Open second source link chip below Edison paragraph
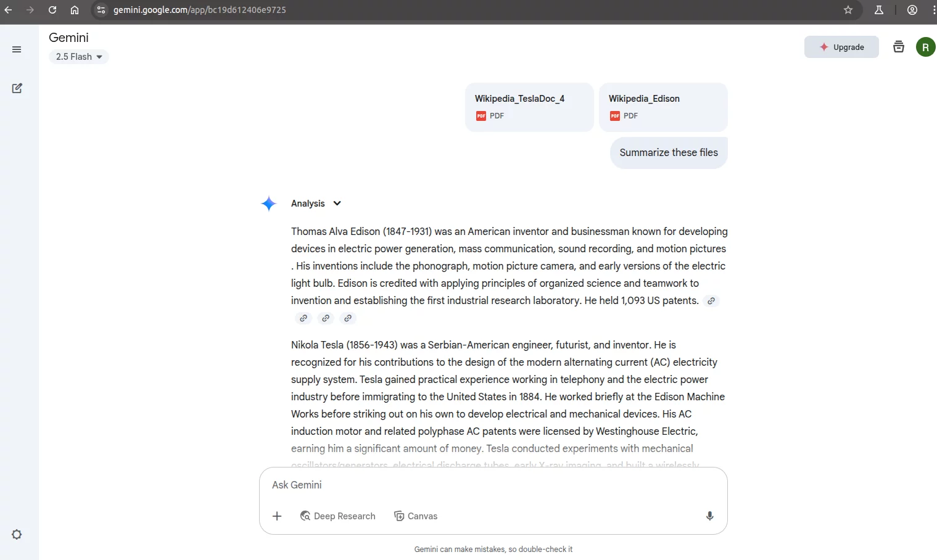The width and height of the screenshot is (937, 560). (x=326, y=318)
